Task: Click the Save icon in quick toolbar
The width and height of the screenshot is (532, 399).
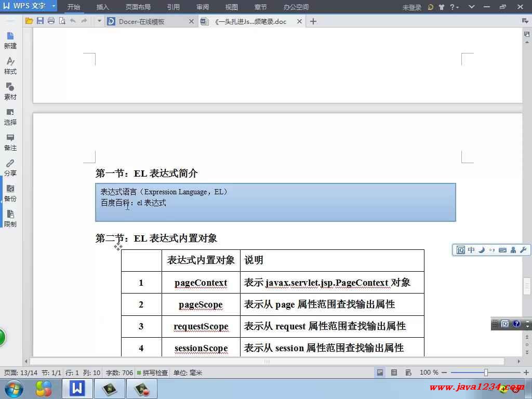Action: [40, 21]
